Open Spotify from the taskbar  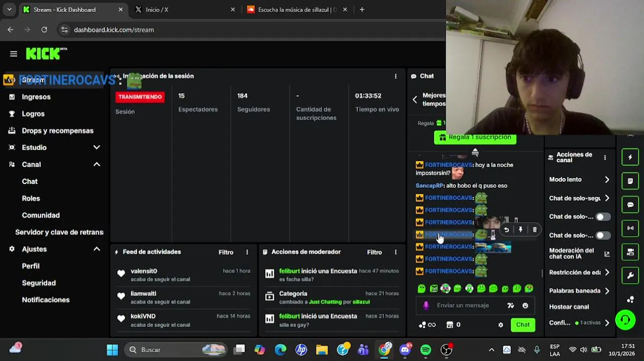pyautogui.click(x=426, y=350)
